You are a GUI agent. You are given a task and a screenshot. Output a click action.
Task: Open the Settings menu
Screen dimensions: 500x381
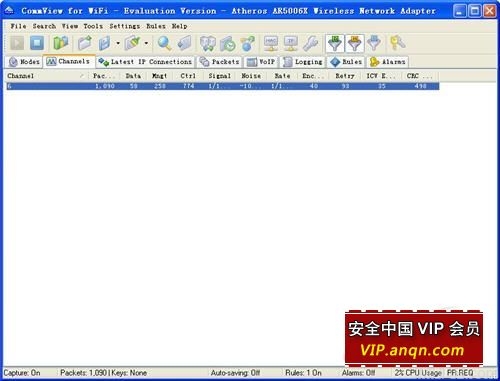(125, 26)
